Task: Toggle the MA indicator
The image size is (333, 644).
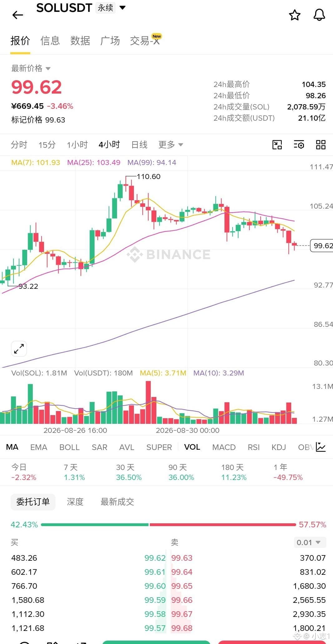Action: point(12,447)
